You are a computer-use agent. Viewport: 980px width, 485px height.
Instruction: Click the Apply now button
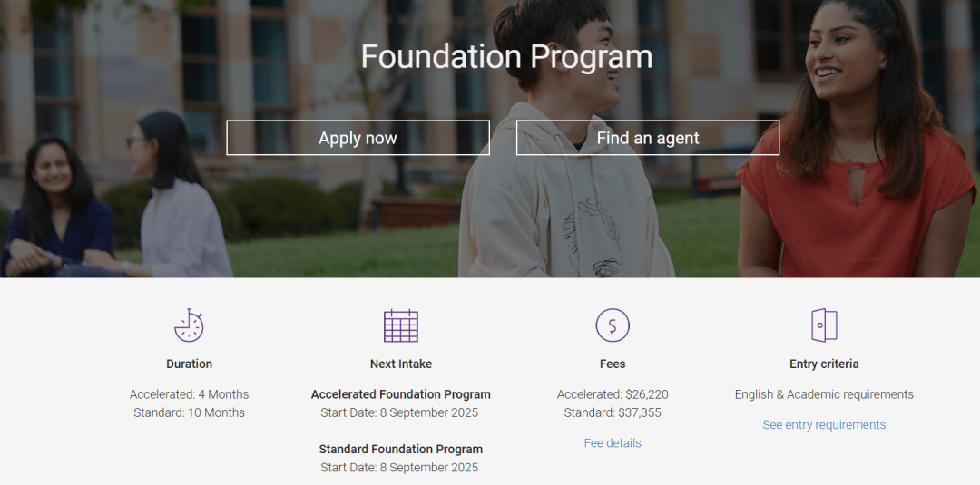pyautogui.click(x=358, y=137)
